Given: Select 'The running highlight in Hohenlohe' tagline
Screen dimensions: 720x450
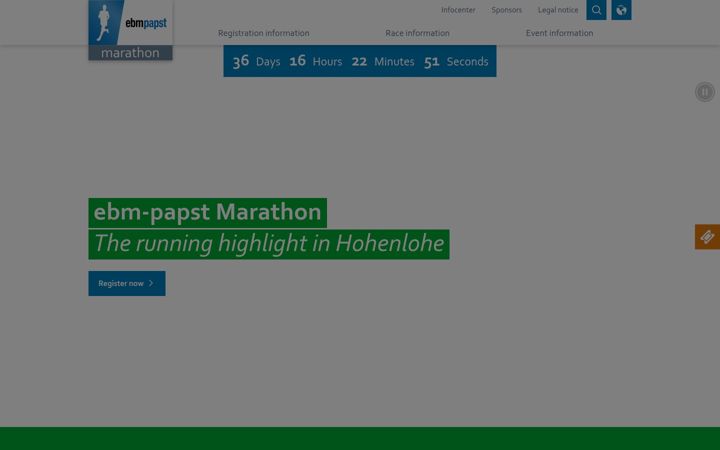Looking at the screenshot, I should [x=269, y=244].
